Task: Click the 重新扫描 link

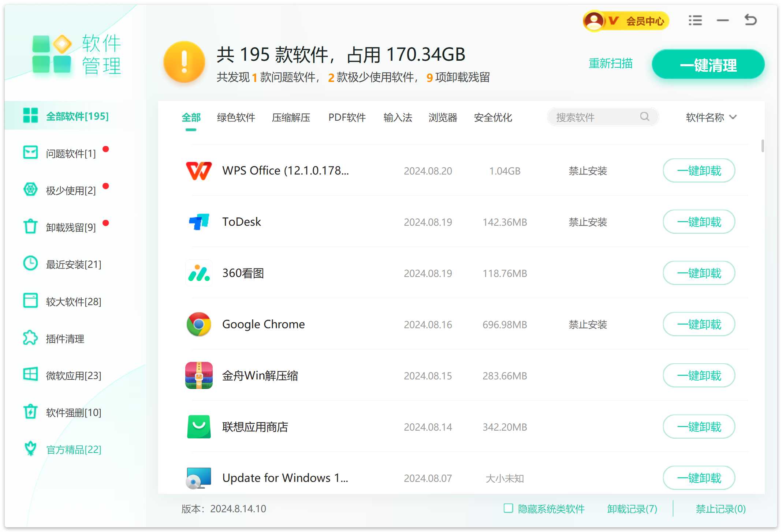Action: [610, 64]
